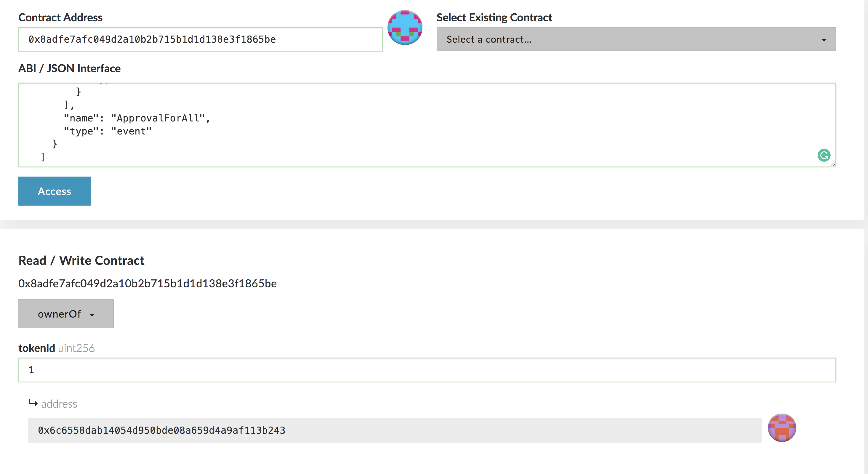Click the ABI textarea resize handle corner
The height and width of the screenshot is (474, 868).
(x=833, y=164)
